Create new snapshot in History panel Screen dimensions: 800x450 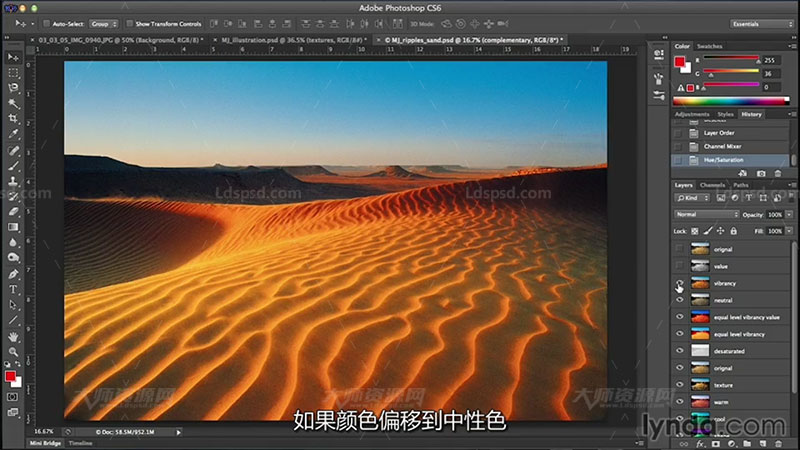(x=761, y=173)
